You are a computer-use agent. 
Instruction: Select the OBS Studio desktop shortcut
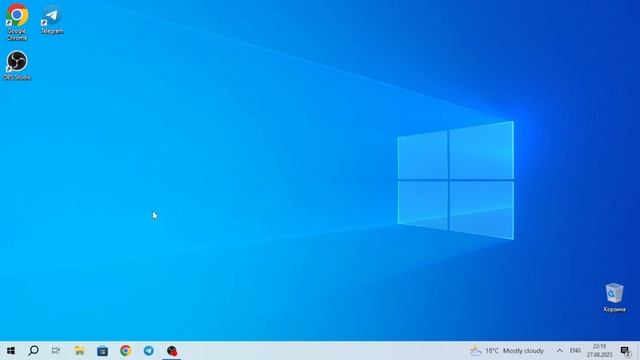17,65
